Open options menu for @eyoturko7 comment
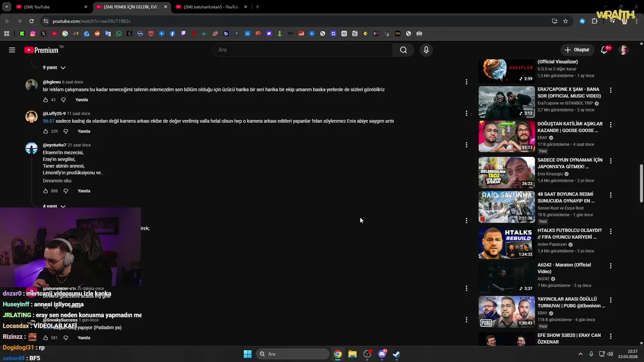Viewport: 644px width, 362px height. (466, 145)
